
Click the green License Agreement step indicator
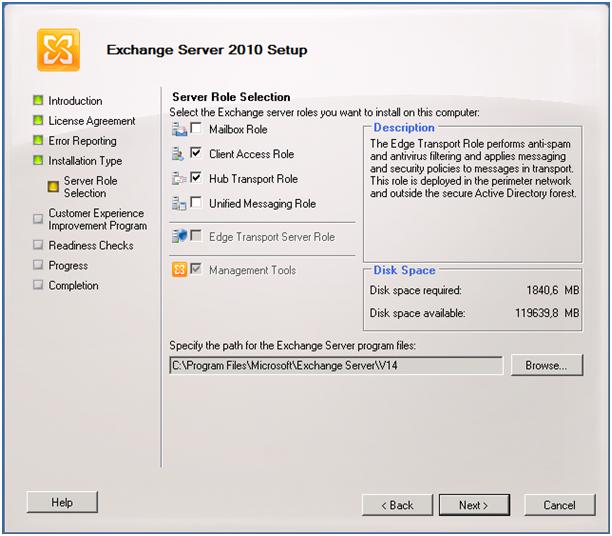point(38,120)
